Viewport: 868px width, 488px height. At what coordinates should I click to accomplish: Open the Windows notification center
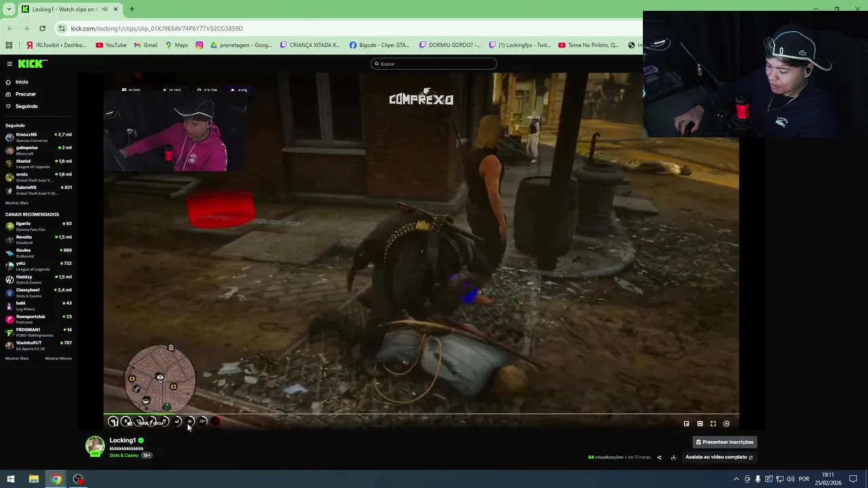(x=853, y=479)
